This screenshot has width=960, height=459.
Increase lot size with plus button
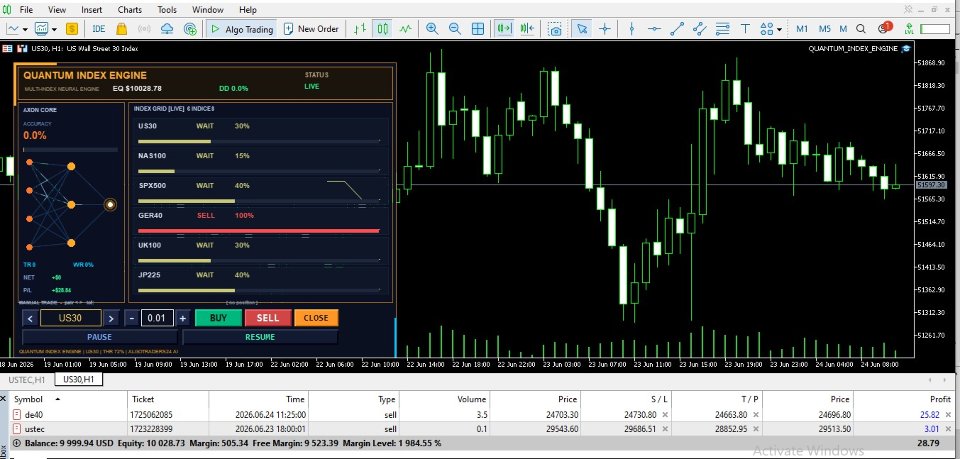[x=182, y=318]
